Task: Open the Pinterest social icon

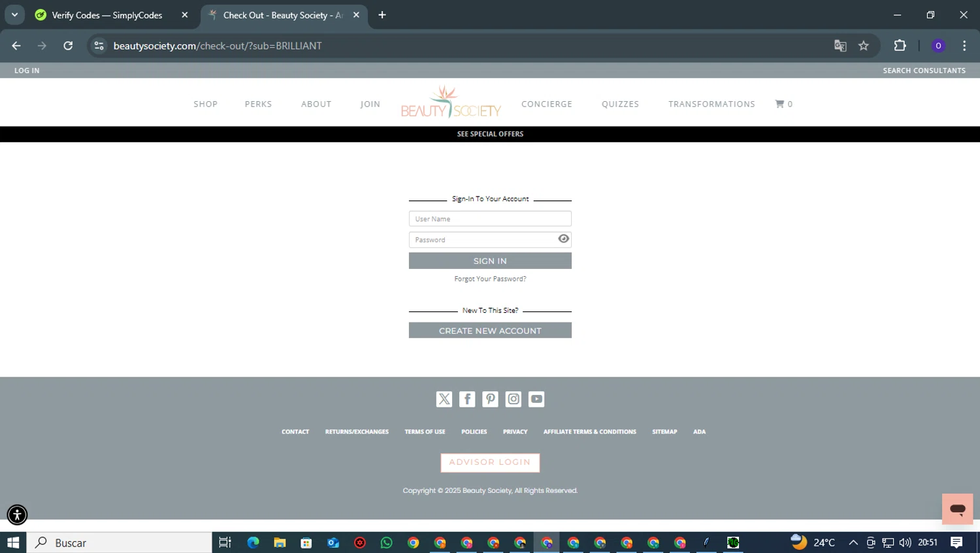Action: point(490,399)
